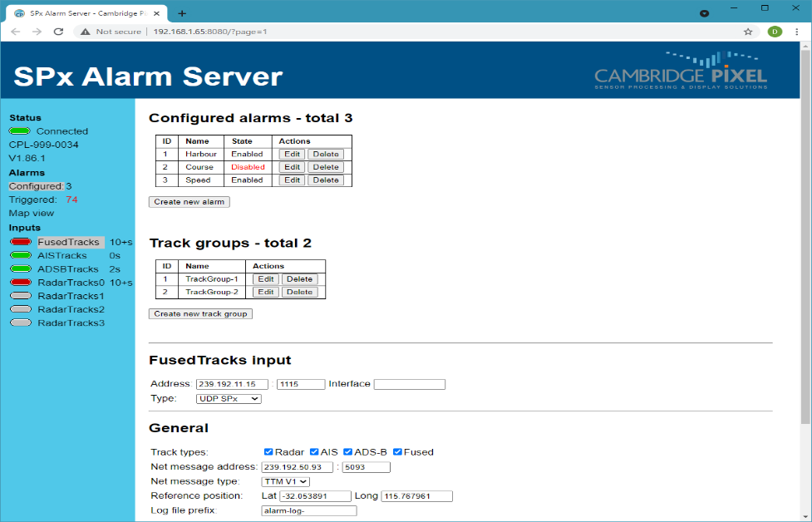The image size is (812, 522).
Task: Click the green AISTracks status indicator
Action: pos(21,255)
